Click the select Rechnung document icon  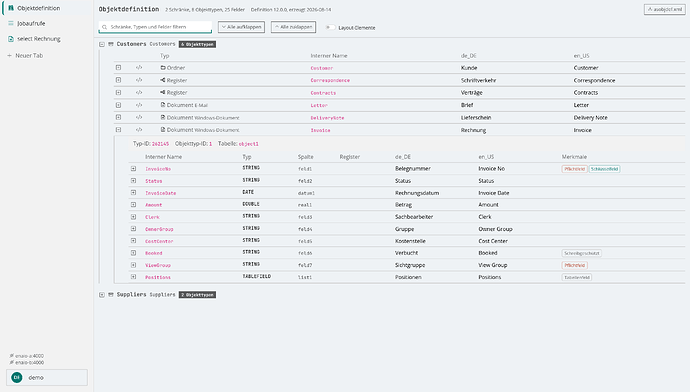[x=11, y=39]
